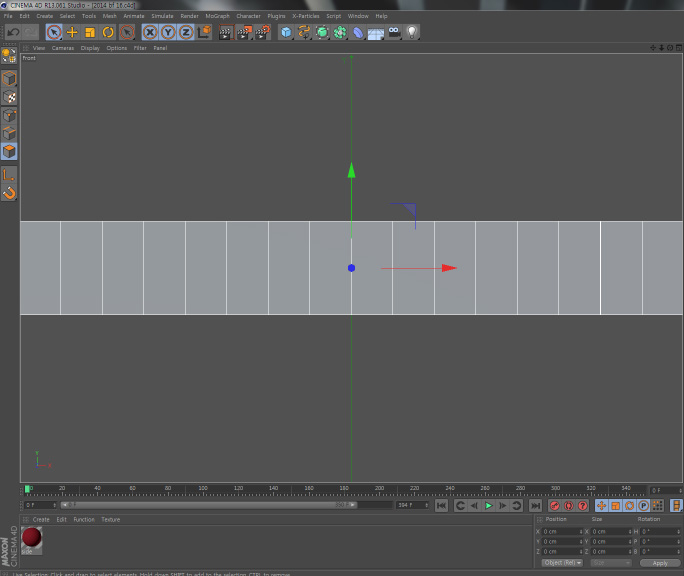The width and height of the screenshot is (684, 576).
Task: Open the light object icon
Action: pos(411,32)
